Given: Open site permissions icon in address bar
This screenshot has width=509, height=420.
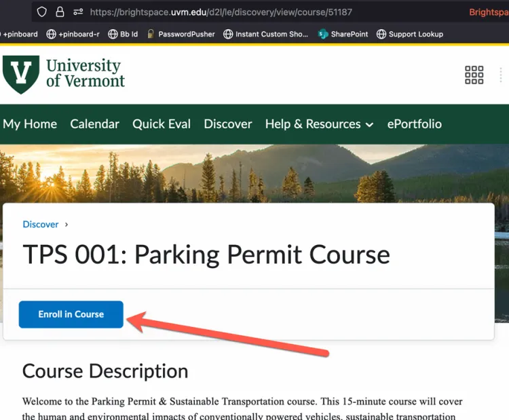Looking at the screenshot, I should point(78,12).
